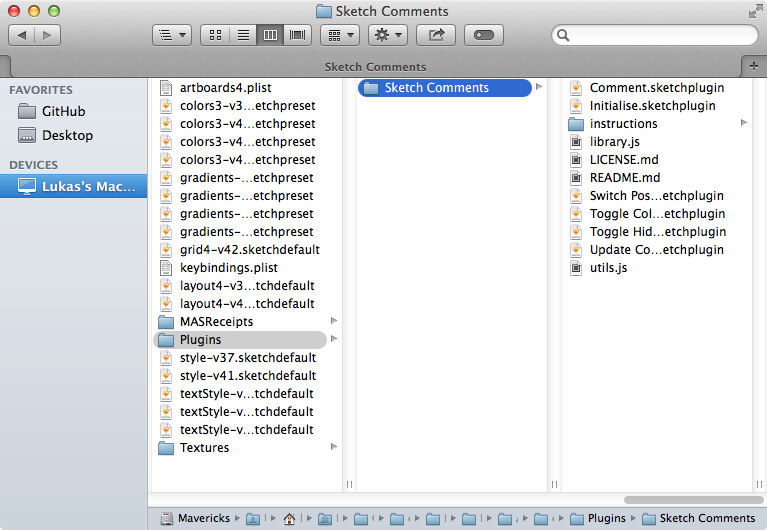Viewport: 767px width, 530px height.
Task: Select Comment.sketchplugin file
Action: [x=655, y=88]
